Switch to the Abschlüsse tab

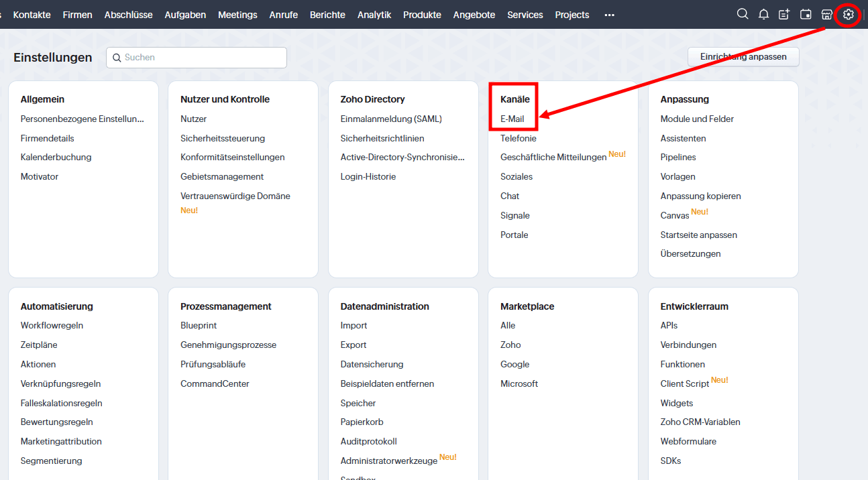coord(129,15)
